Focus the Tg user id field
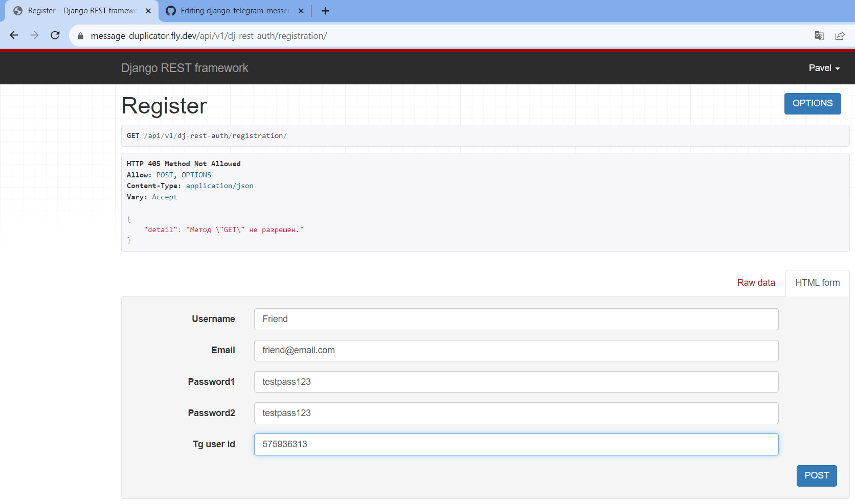Screen dimensions: 855x504 click(516, 444)
